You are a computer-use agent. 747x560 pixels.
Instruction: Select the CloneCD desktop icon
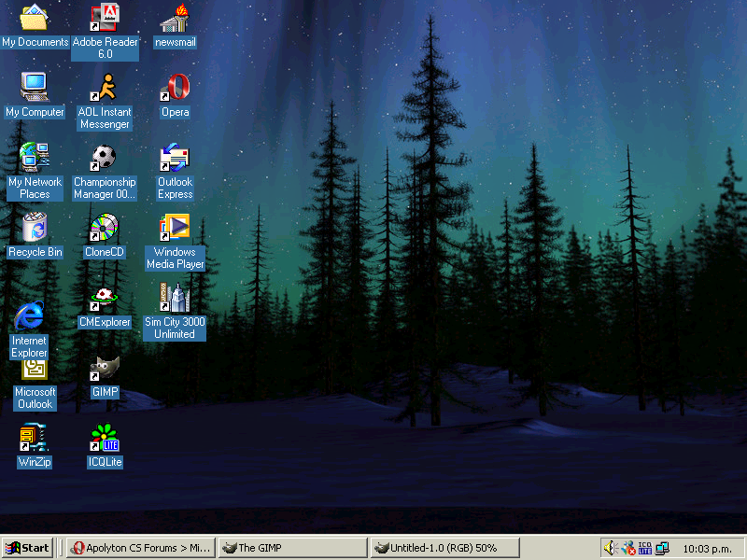click(x=105, y=229)
